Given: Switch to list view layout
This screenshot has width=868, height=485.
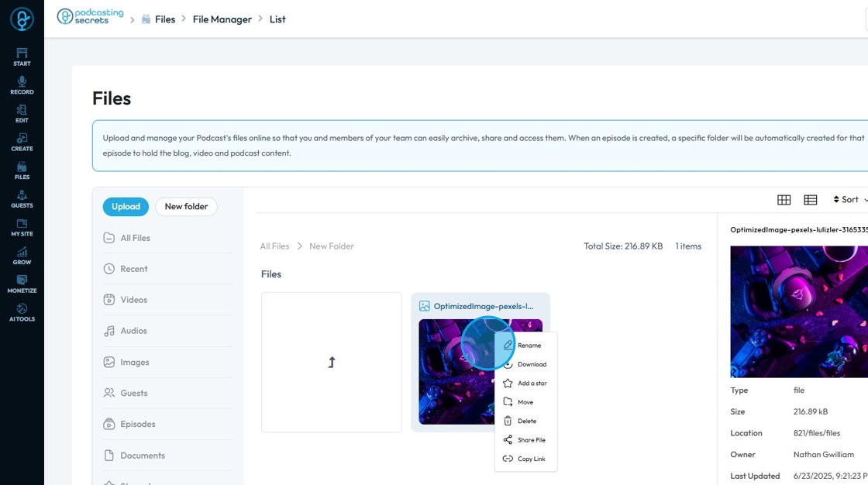Looking at the screenshot, I should [x=811, y=200].
